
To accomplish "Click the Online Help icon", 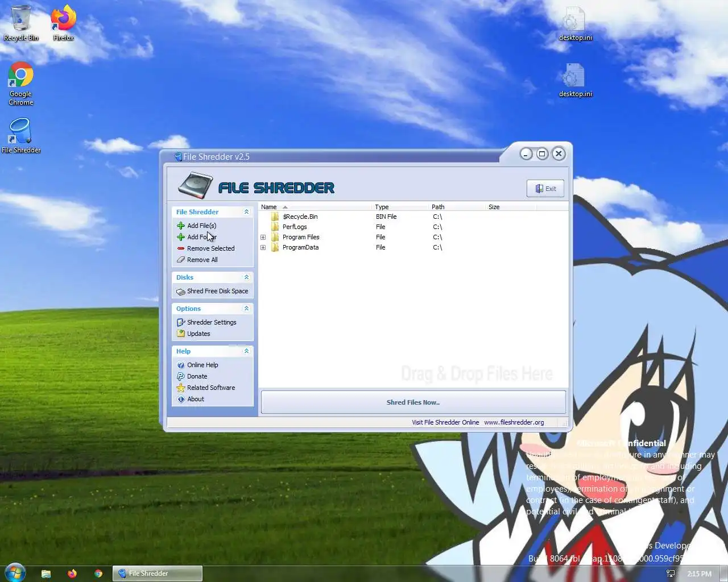I will coord(181,365).
